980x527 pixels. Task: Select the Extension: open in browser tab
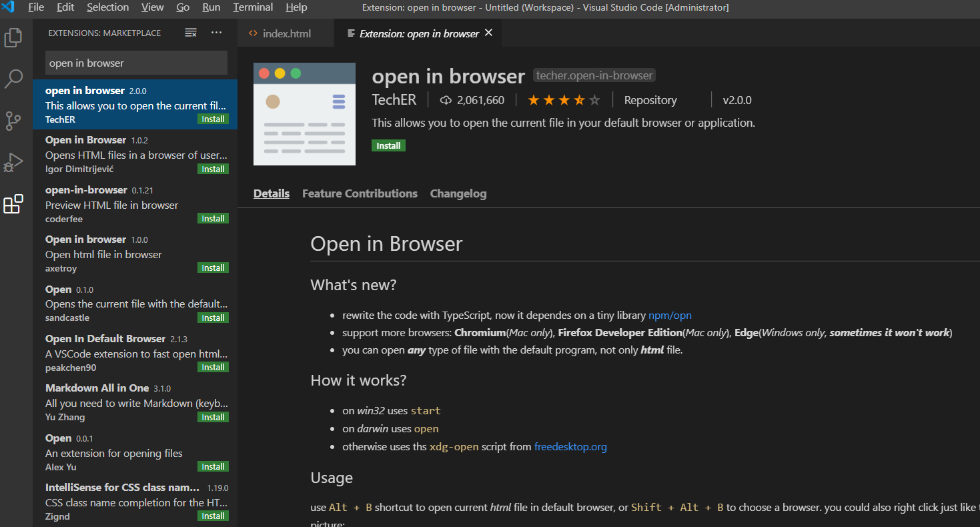(x=419, y=33)
